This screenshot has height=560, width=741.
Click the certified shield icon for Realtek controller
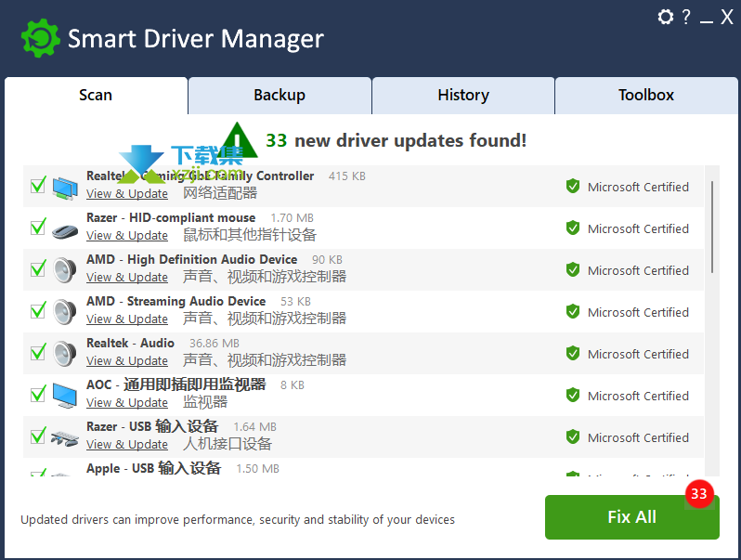pyautogui.click(x=573, y=186)
